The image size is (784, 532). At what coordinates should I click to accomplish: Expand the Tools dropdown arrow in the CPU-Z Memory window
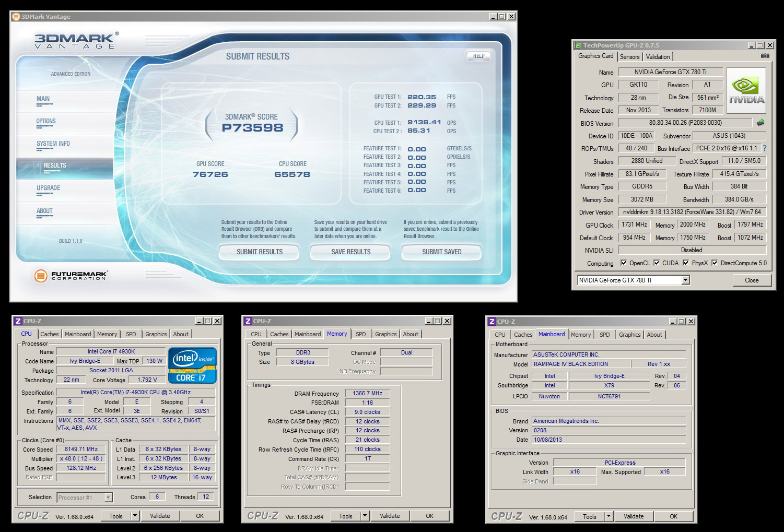(365, 516)
